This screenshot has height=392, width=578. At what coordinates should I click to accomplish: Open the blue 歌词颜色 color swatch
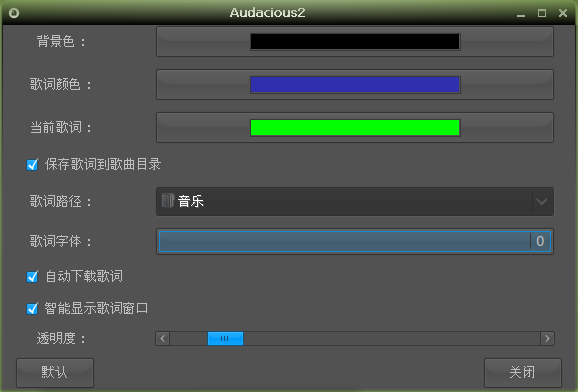(x=355, y=84)
